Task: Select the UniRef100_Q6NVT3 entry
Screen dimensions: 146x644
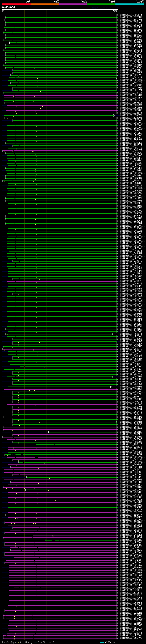Action: tap(131, 130)
